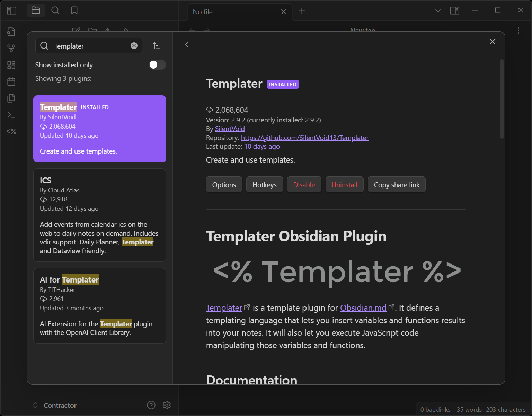The height and width of the screenshot is (416, 532).
Task: Click the Disable button
Action: [304, 184]
